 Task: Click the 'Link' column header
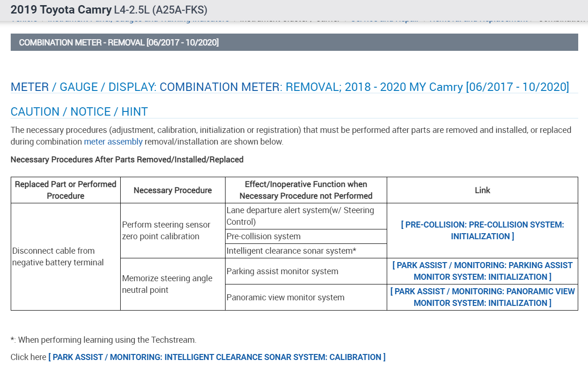(x=482, y=190)
